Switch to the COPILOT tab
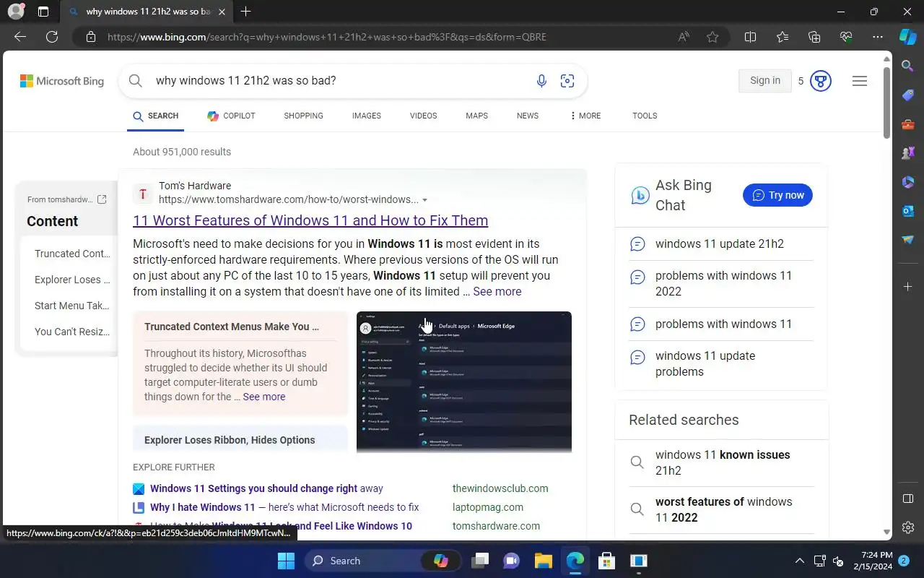Viewport: 924px width, 578px height. tap(231, 116)
